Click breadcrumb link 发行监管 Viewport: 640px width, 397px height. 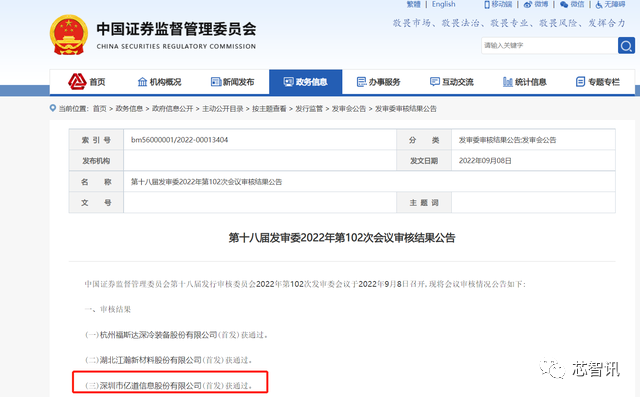[x=309, y=109]
